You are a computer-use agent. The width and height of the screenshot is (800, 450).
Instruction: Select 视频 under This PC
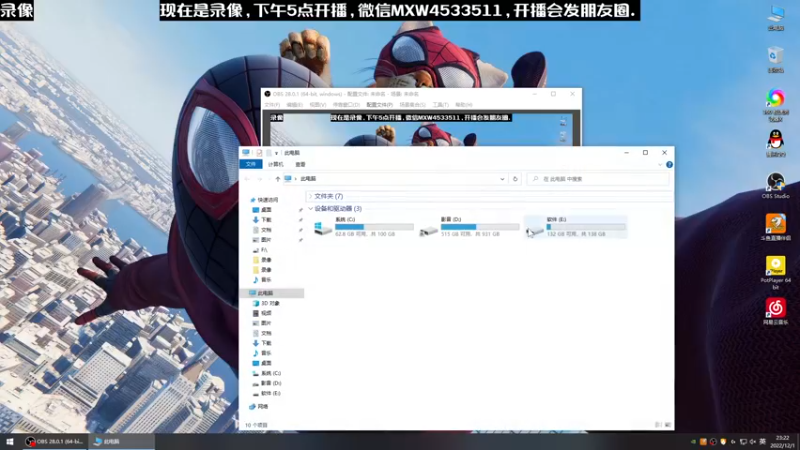click(x=262, y=313)
